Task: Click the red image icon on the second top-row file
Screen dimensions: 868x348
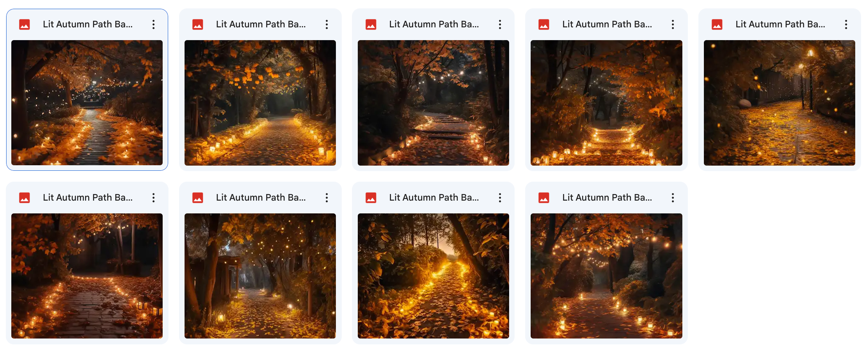Action: pos(197,24)
